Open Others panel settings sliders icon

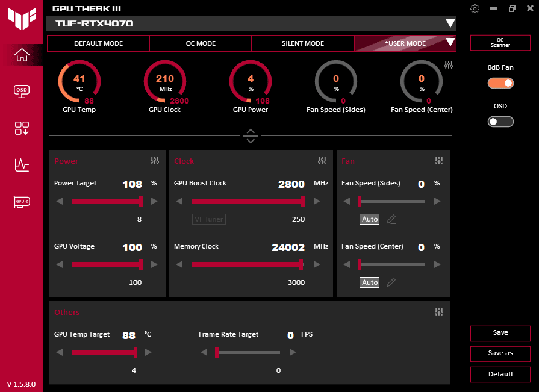(439, 311)
